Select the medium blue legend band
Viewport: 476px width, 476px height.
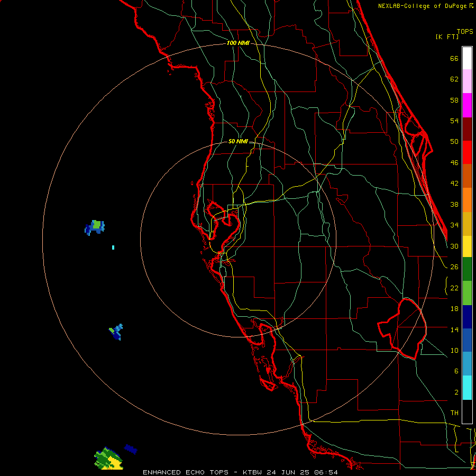467,340
